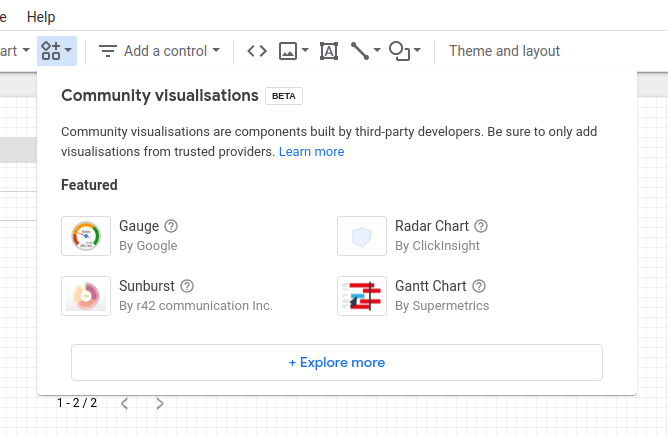This screenshot has height=436, width=668.
Task: Click the Gantt Chart thumbnail
Action: pos(362,296)
